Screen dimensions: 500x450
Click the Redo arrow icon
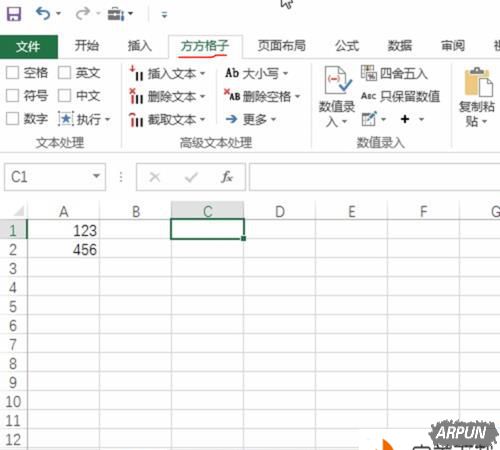tap(82, 14)
